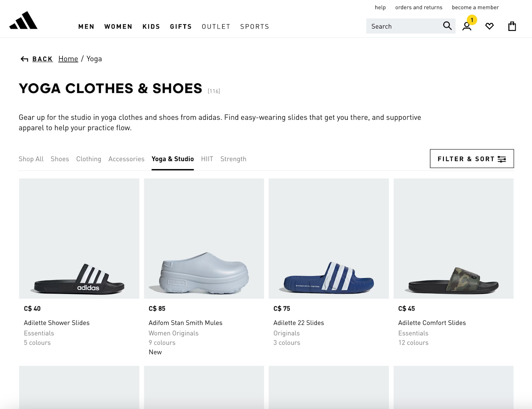The width and height of the screenshot is (532, 409).
Task: Click the Adilette Comfort Slides title
Action: [x=432, y=323]
